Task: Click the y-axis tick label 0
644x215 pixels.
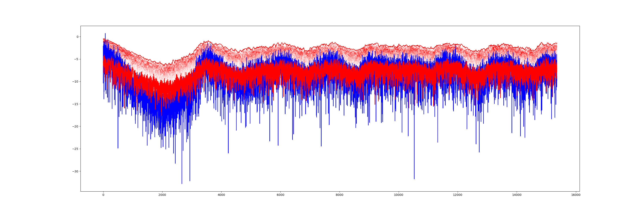Action: pyautogui.click(x=77, y=37)
